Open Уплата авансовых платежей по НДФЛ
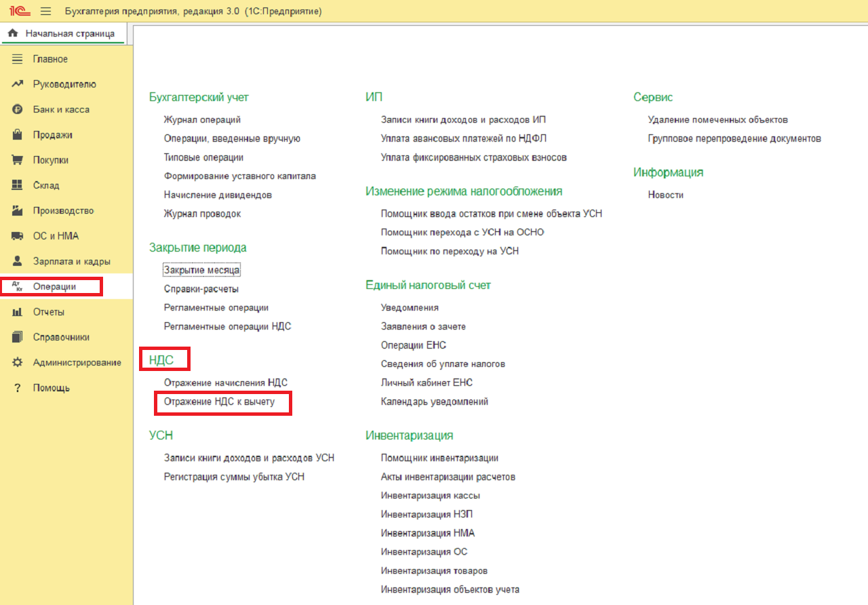The height and width of the screenshot is (605, 868). click(464, 138)
